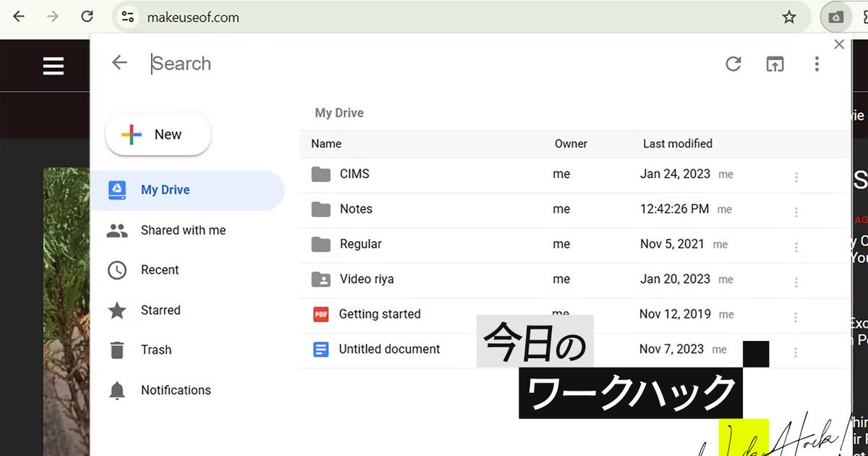Bookmark this page with the star icon
The width and height of the screenshot is (868, 456).
pyautogui.click(x=789, y=17)
